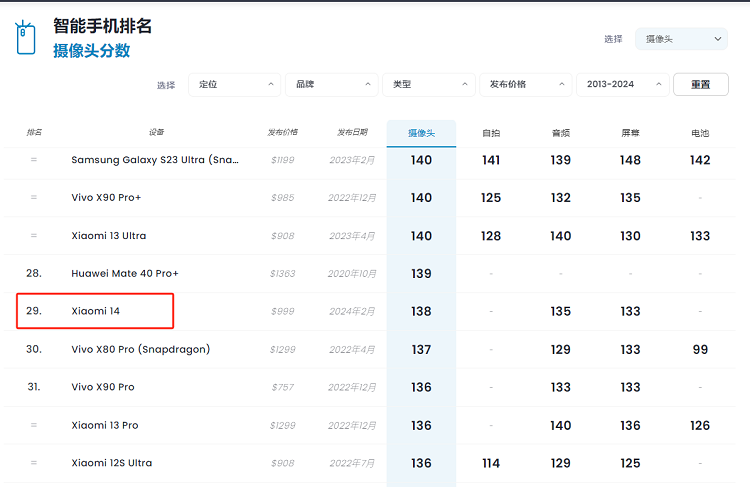Expand the 定位 filter dropdown

pos(234,85)
